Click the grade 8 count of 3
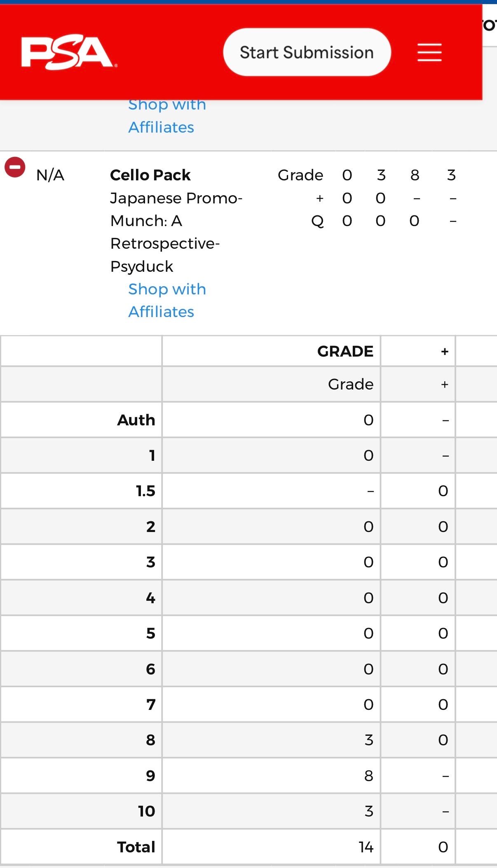Screen dimensions: 497x868 [369, 740]
